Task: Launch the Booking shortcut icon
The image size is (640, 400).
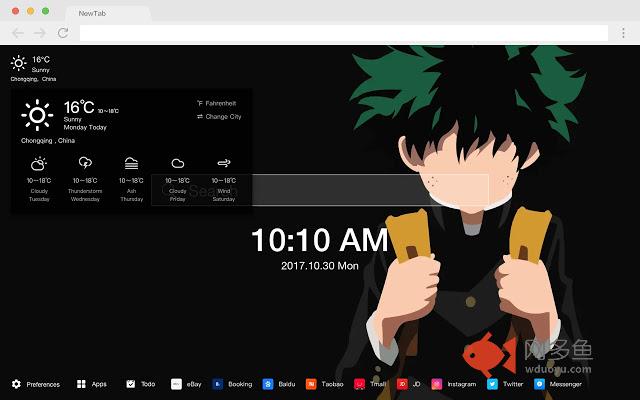Action: coord(218,384)
